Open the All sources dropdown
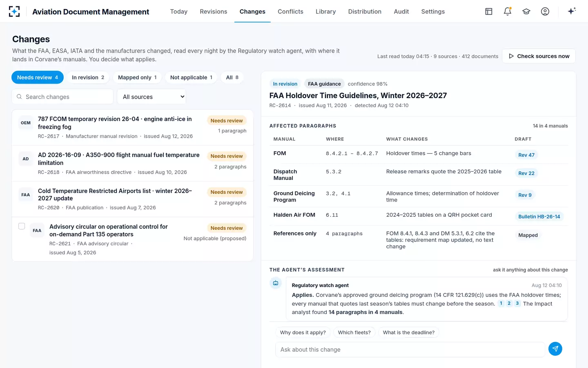This screenshot has width=588, height=368. click(151, 97)
